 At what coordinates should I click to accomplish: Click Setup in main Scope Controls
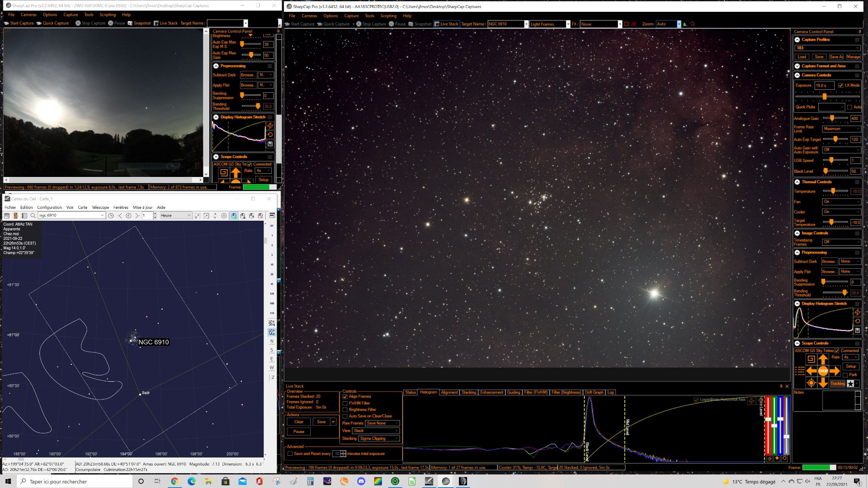coord(851,366)
